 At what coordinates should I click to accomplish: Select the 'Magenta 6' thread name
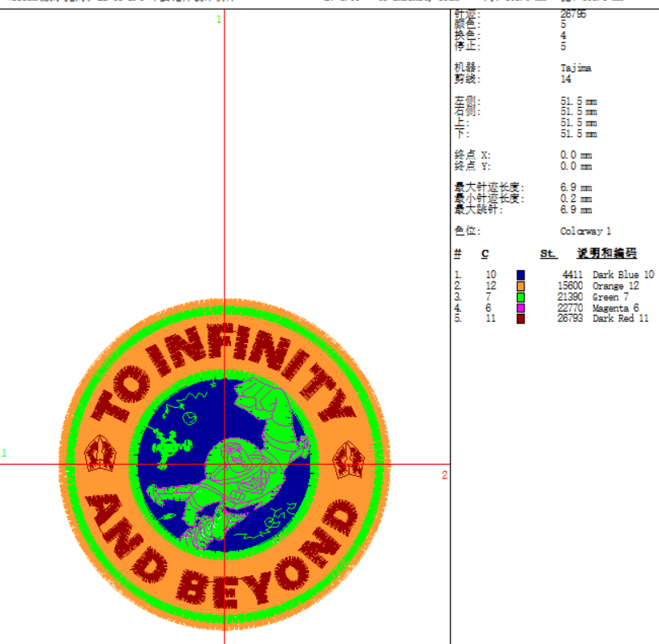point(616,308)
